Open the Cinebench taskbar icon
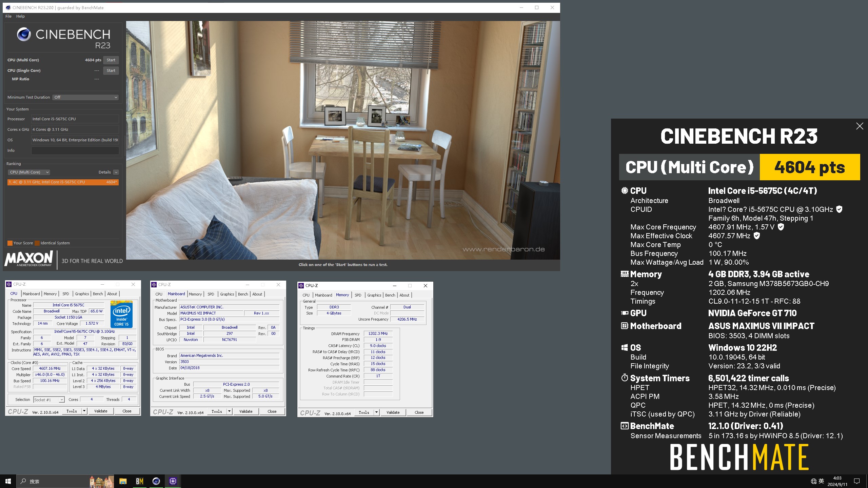This screenshot has width=868, height=488. coord(156,481)
